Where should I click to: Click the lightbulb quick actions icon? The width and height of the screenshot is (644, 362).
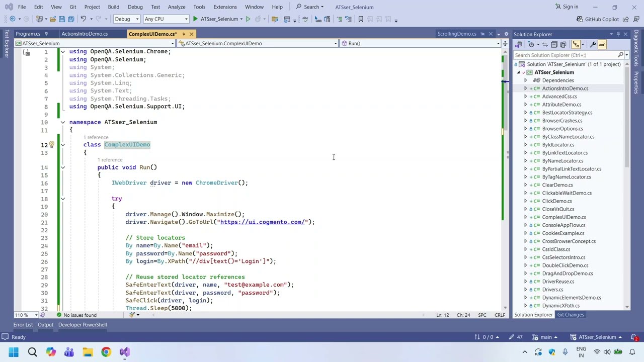point(51,144)
